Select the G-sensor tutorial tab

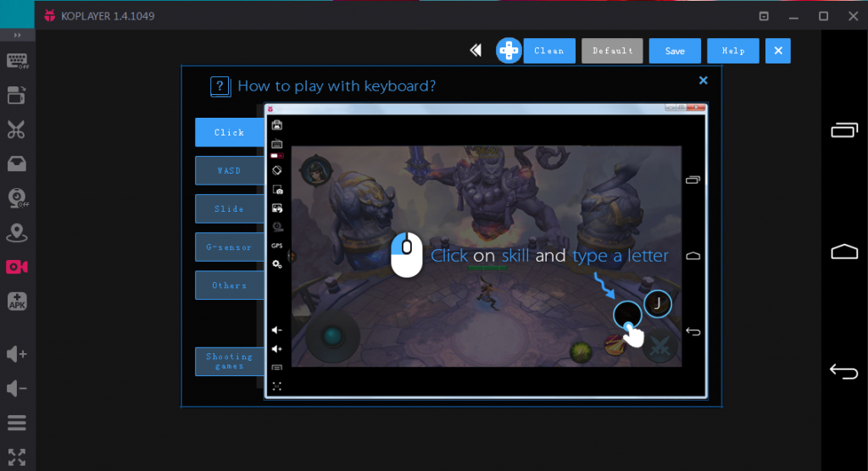pyautogui.click(x=229, y=247)
